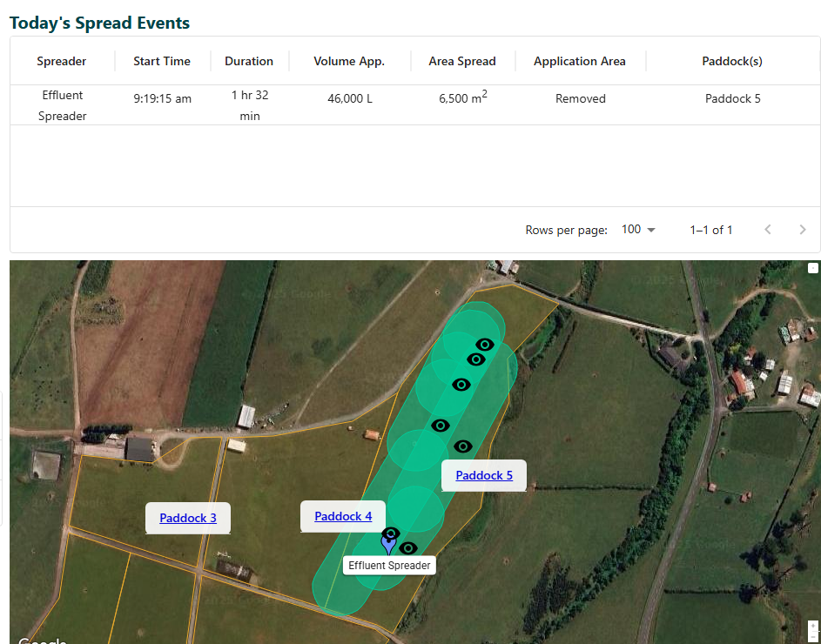821x644 pixels.
Task: Toggle the map fullscreen button
Action: [813, 268]
